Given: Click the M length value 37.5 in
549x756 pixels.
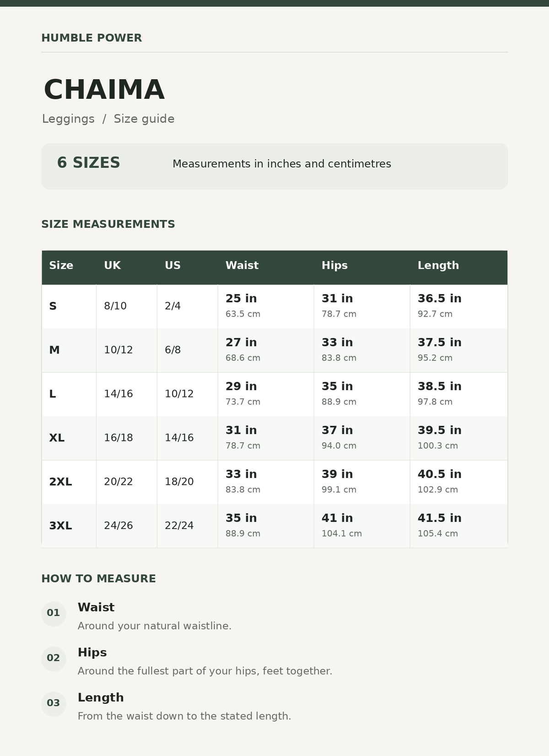Looking at the screenshot, I should coord(440,342).
